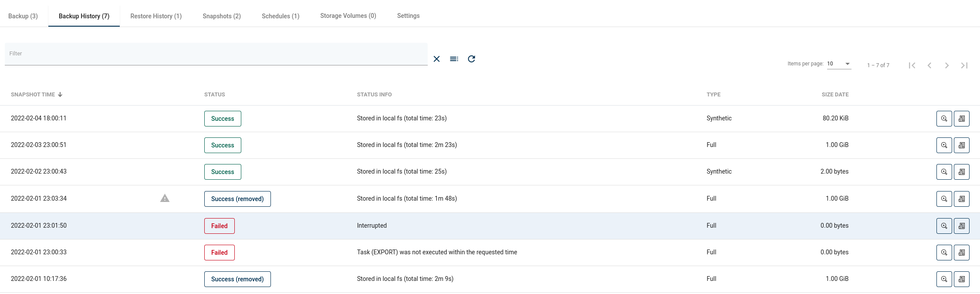Screen dimensions: 980x294
Task: Jump to last page of results
Action: click(x=964, y=65)
